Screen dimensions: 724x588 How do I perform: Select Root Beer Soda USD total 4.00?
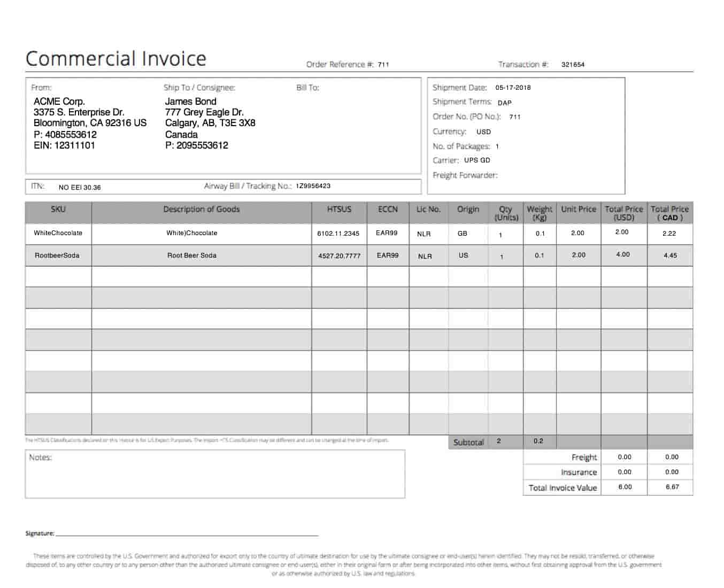pyautogui.click(x=623, y=254)
